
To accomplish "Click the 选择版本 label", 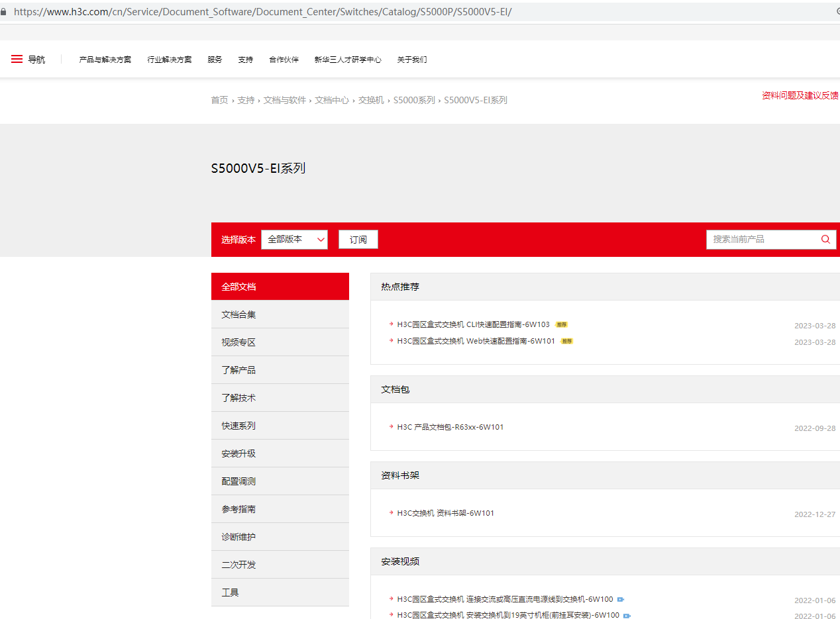I will (x=238, y=240).
